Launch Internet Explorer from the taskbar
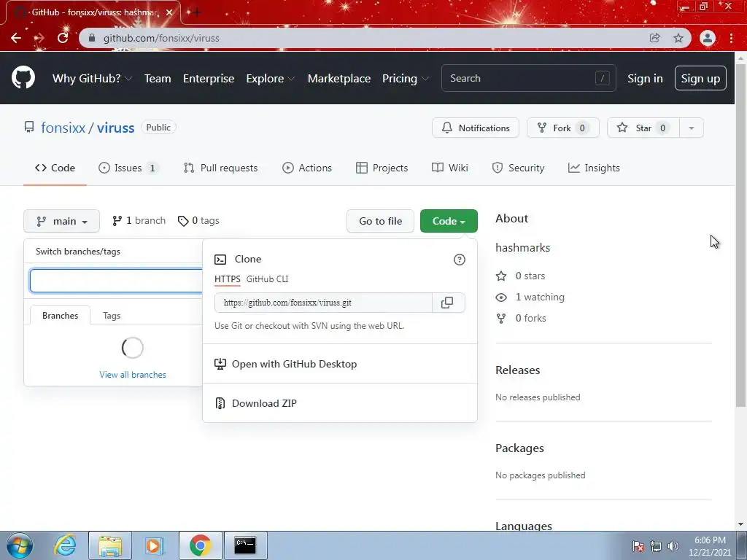The height and width of the screenshot is (560, 747). tap(65, 545)
